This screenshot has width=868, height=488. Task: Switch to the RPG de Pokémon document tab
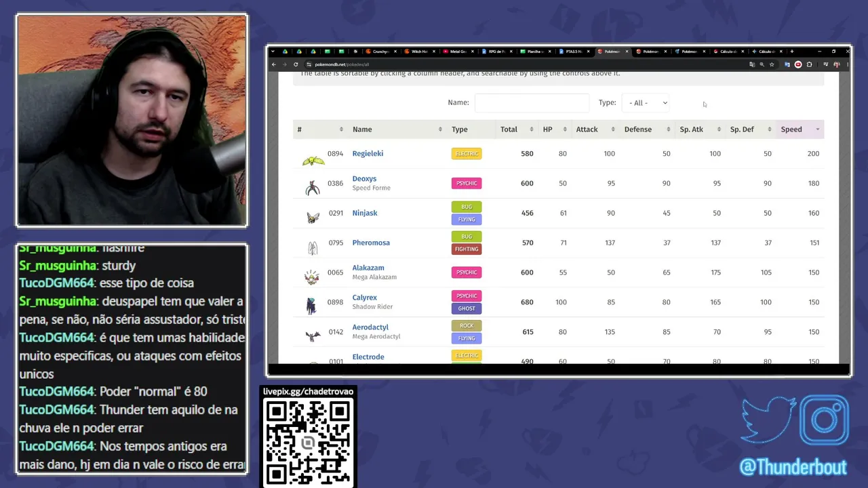(496, 52)
